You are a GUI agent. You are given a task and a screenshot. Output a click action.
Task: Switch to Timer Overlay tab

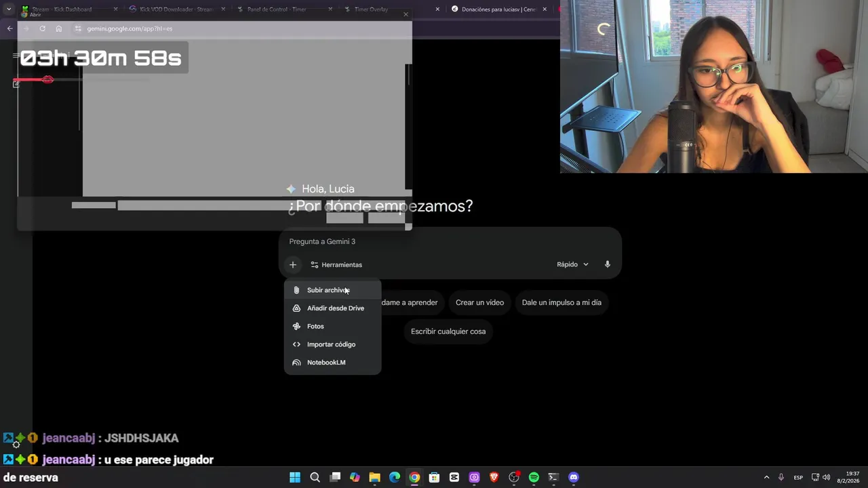click(391, 9)
